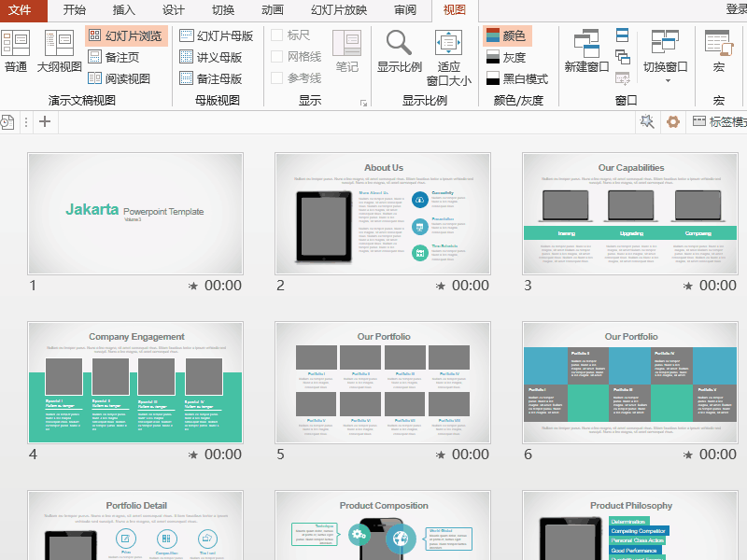Viewport: 747px width, 560px height.
Task: Open the Design (设计) tab
Action: coord(174,10)
